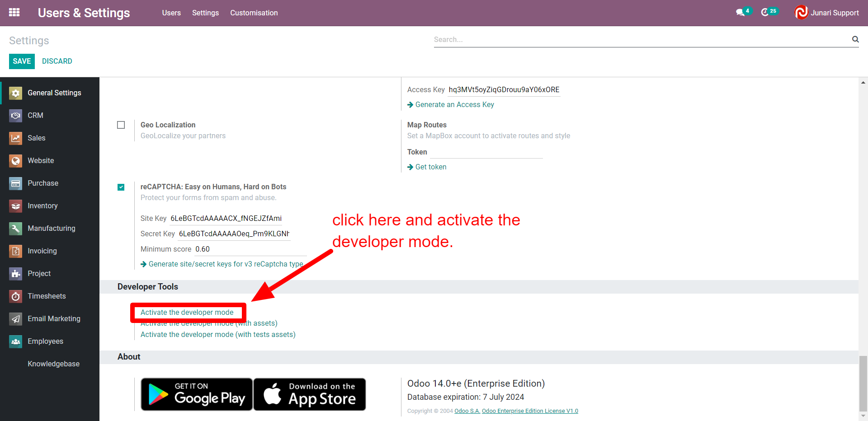Open the activities clock icon
Image resolution: width=868 pixels, height=421 pixels.
pos(765,13)
